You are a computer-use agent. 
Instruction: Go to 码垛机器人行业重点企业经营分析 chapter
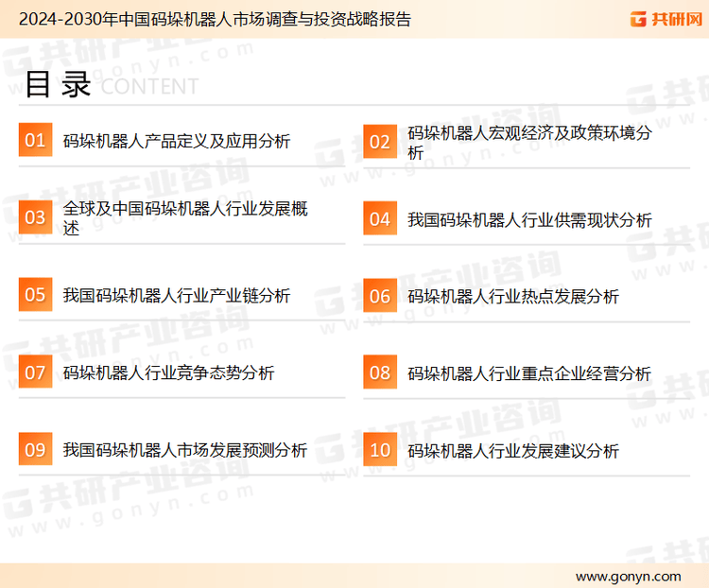click(529, 373)
